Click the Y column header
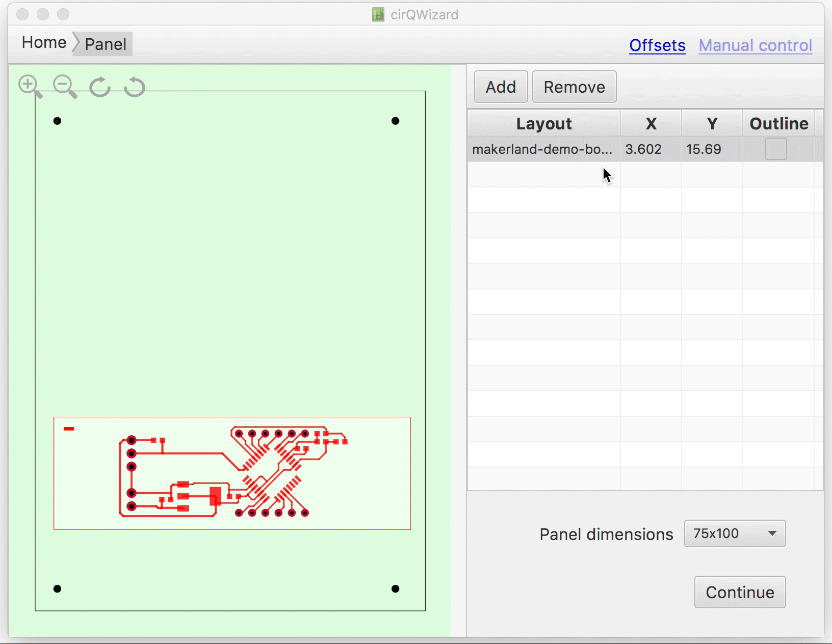Image resolution: width=832 pixels, height=644 pixels. (x=712, y=123)
